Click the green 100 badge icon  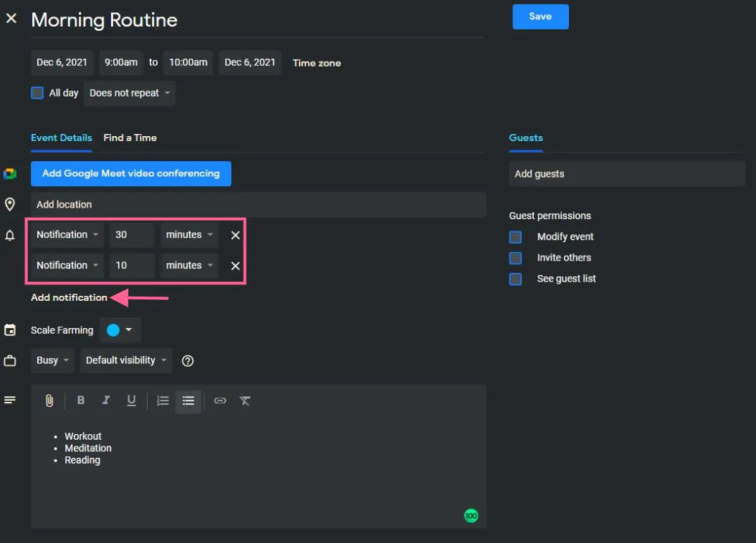[x=471, y=516]
